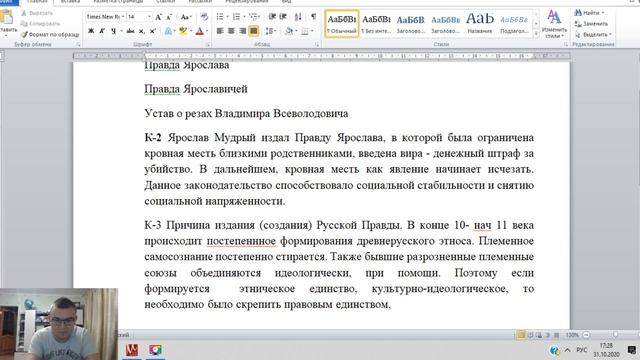
Task: Click the Numbering list icon
Action: 236,17
